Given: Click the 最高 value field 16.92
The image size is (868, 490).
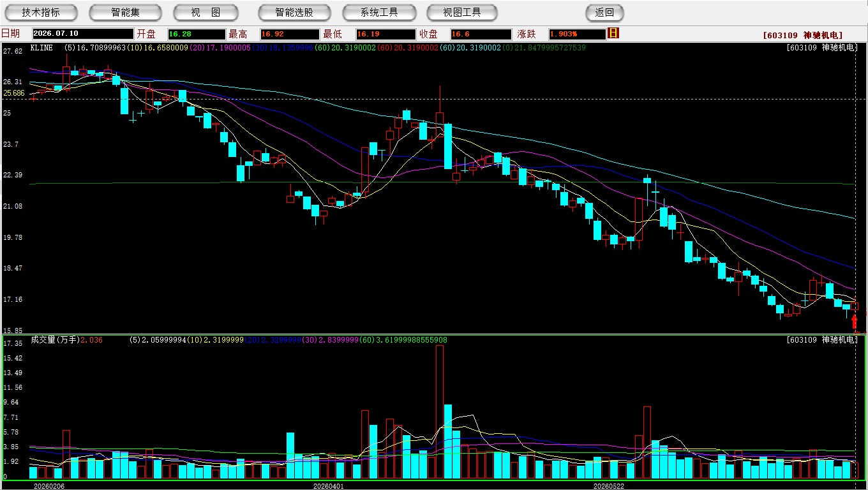Looking at the screenshot, I should [x=290, y=34].
